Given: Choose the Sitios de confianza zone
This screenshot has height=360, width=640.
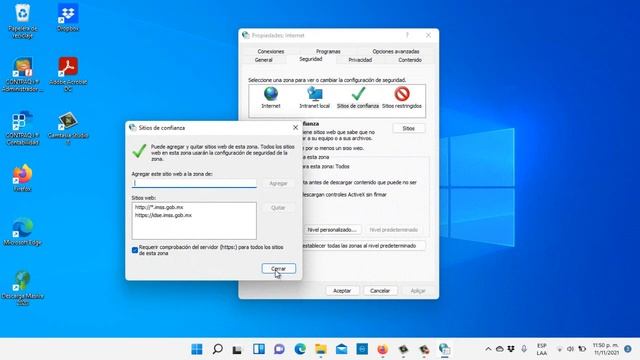Looking at the screenshot, I should pyautogui.click(x=358, y=98).
